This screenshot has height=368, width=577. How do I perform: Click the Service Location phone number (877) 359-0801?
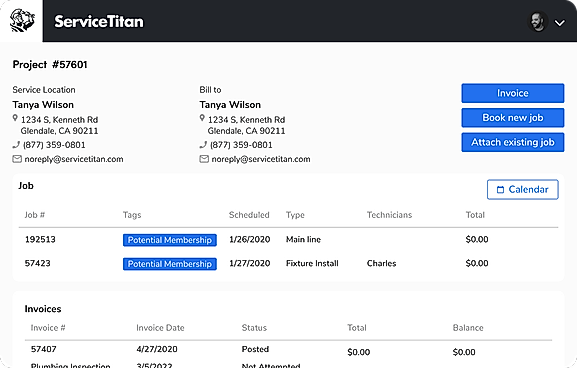coord(54,145)
